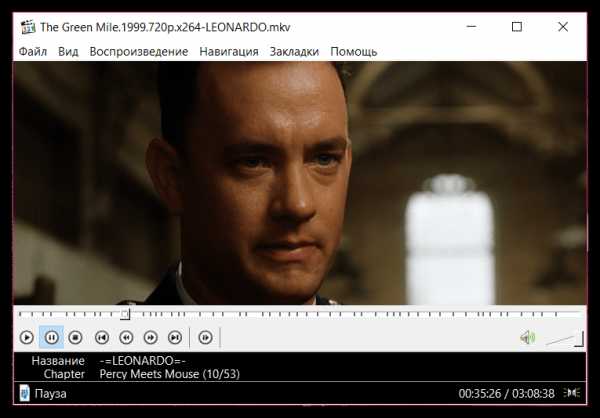The width and height of the screenshot is (600, 418).
Task: Click the elapsed time display 00:35:26
Action: [x=480, y=394]
